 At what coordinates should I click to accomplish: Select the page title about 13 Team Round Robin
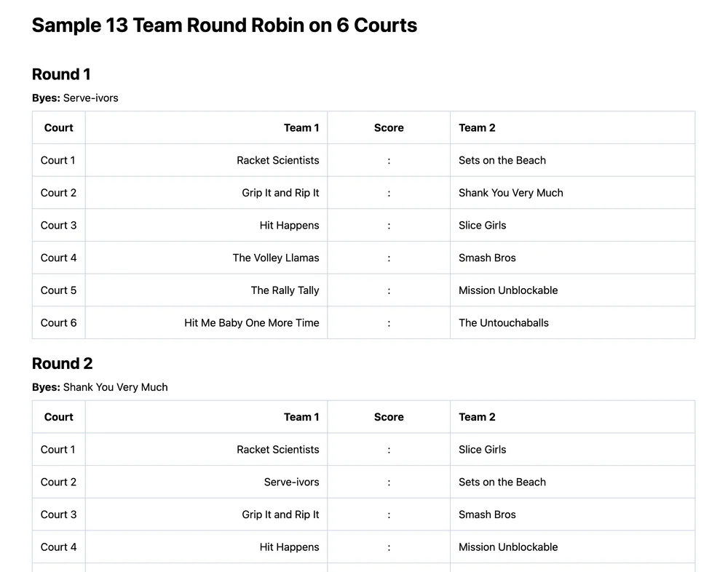(x=224, y=25)
